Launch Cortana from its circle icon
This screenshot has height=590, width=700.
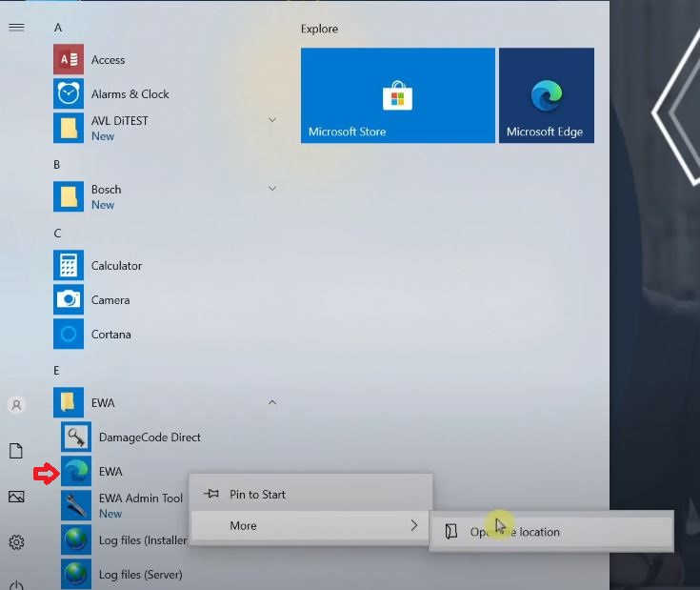[69, 334]
